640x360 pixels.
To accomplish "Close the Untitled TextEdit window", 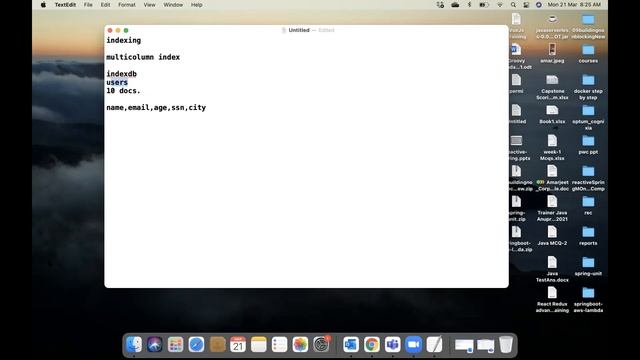I will 110,31.
